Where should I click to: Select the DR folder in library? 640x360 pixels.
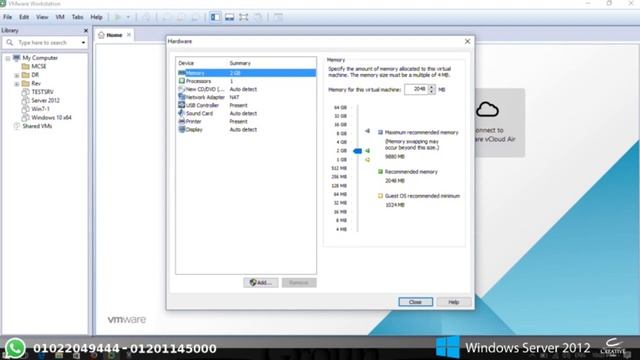click(x=35, y=75)
